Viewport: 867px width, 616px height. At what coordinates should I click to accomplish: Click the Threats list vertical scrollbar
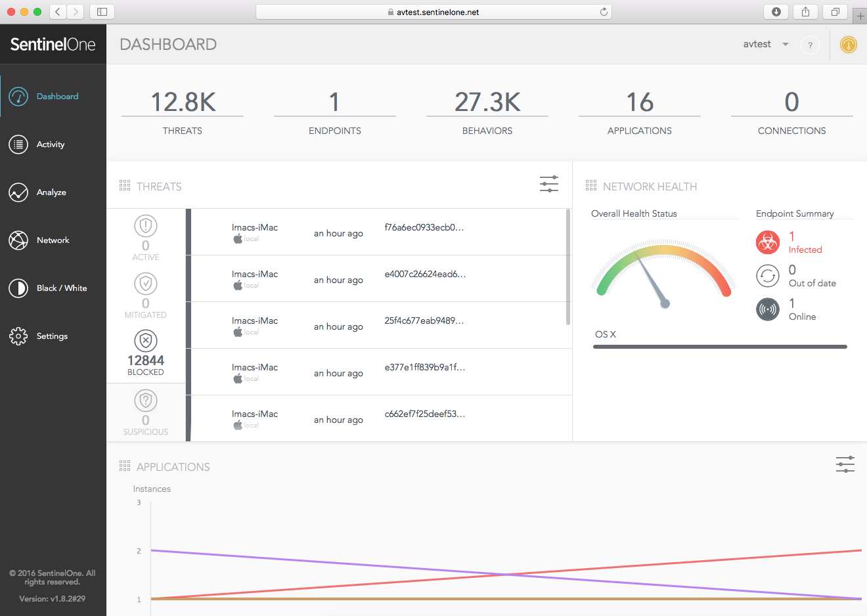click(567, 267)
